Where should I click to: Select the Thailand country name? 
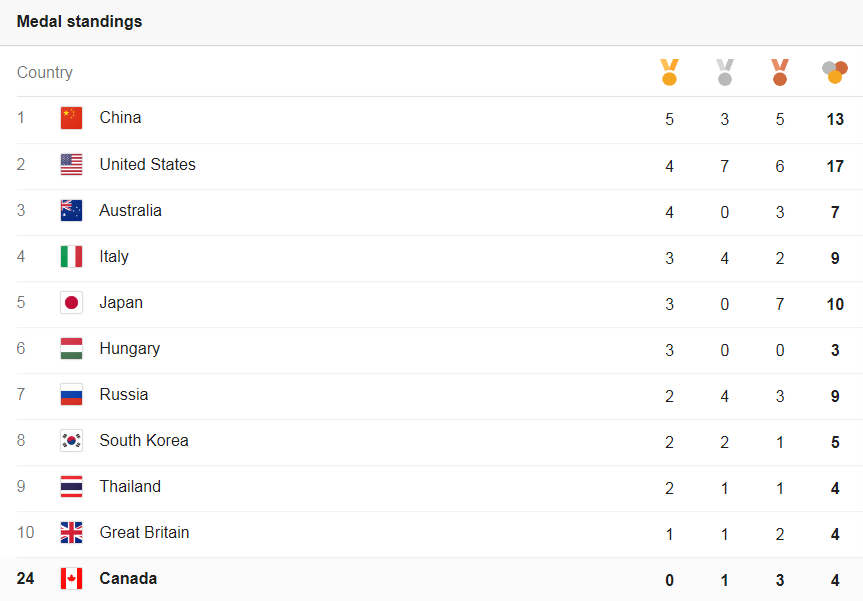(130, 487)
